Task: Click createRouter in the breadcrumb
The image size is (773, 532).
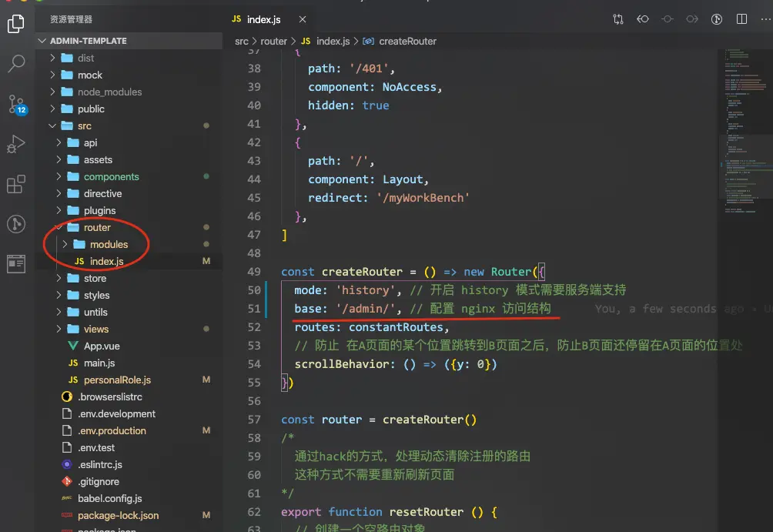Action: tap(407, 42)
